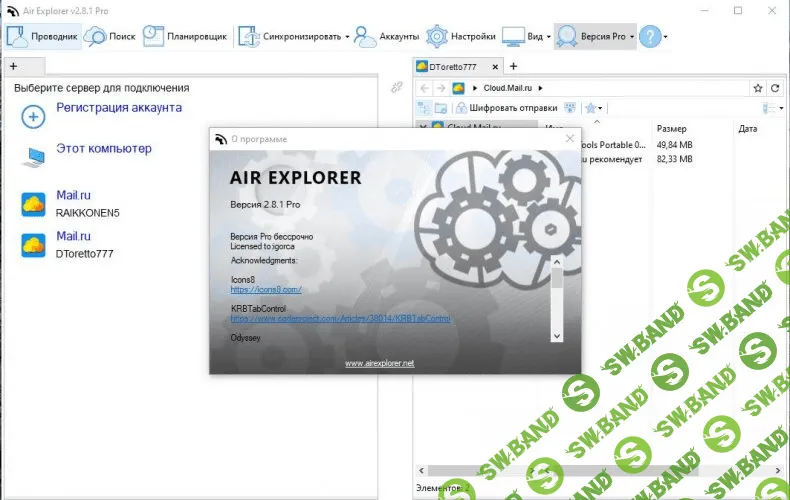Click Mail.ru cloud icon for RAIKKONEN5

click(33, 204)
